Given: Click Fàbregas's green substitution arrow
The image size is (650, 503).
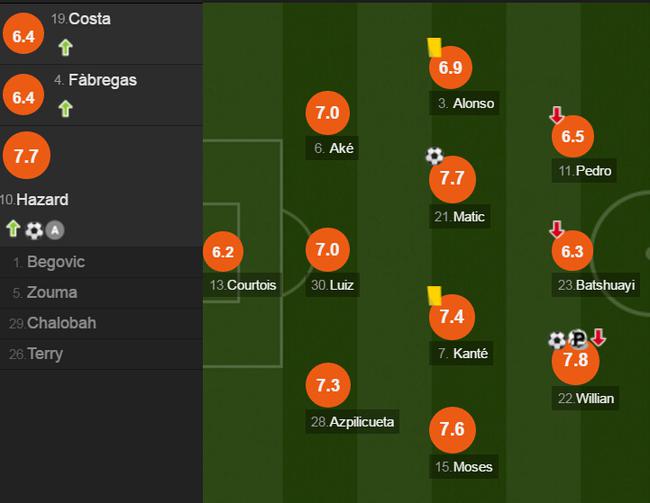Looking at the screenshot, I should click(65, 109).
